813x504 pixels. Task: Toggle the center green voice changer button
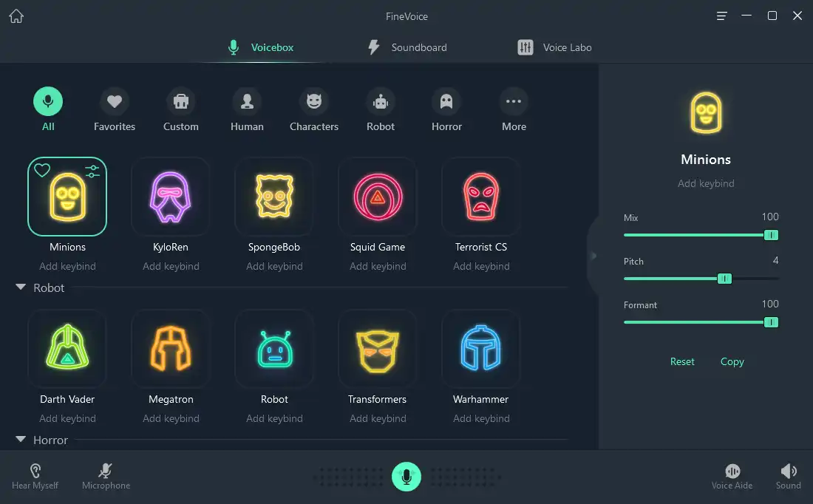point(406,477)
